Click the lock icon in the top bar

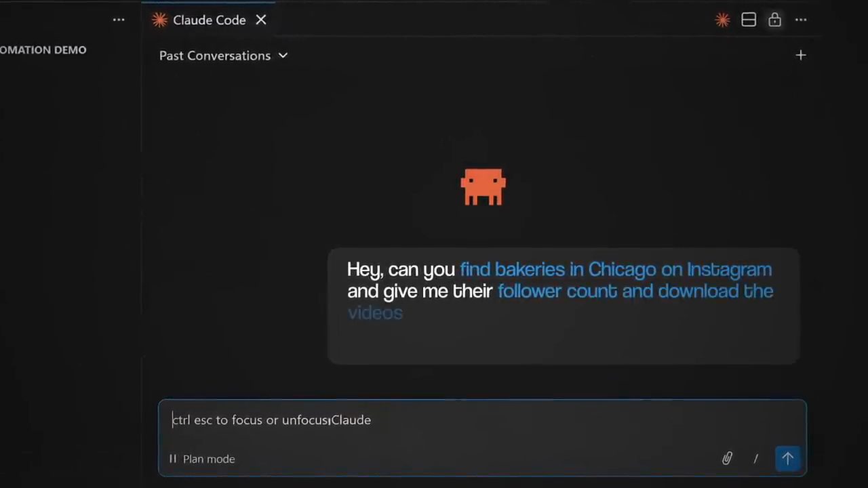tap(774, 20)
